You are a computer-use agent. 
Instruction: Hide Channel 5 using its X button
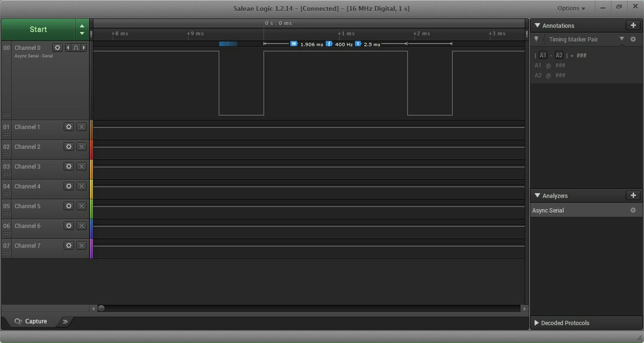[82, 206]
